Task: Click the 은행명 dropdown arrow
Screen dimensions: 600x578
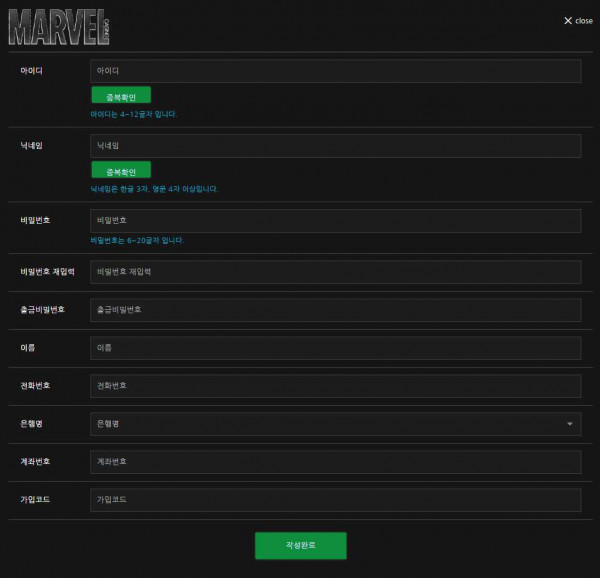Action: (570, 424)
